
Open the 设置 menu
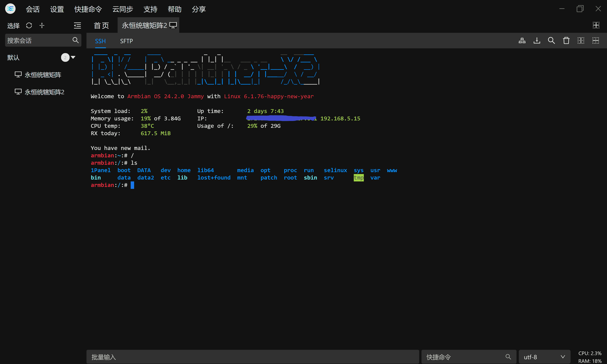[57, 9]
